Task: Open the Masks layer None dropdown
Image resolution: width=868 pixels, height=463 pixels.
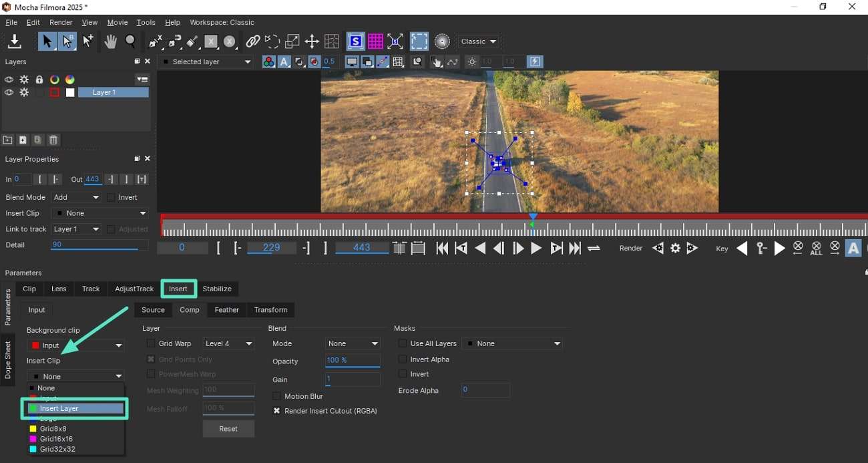Action: pos(512,343)
